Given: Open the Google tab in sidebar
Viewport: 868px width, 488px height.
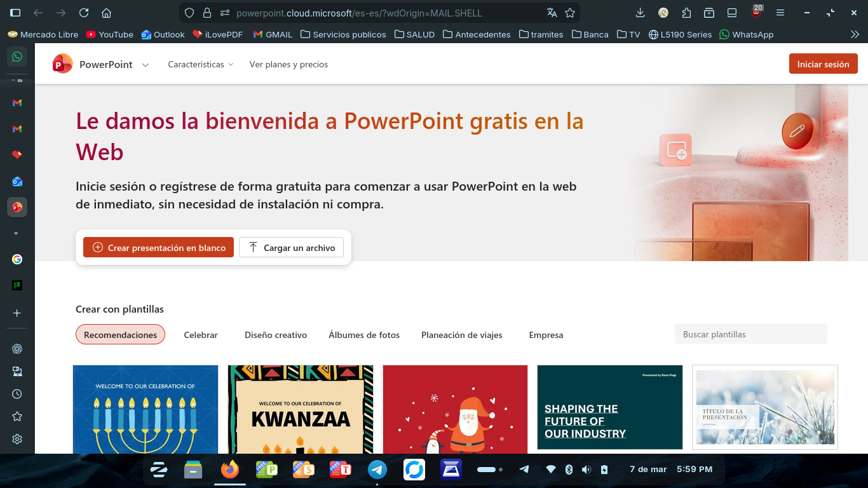Looking at the screenshot, I should point(17,259).
